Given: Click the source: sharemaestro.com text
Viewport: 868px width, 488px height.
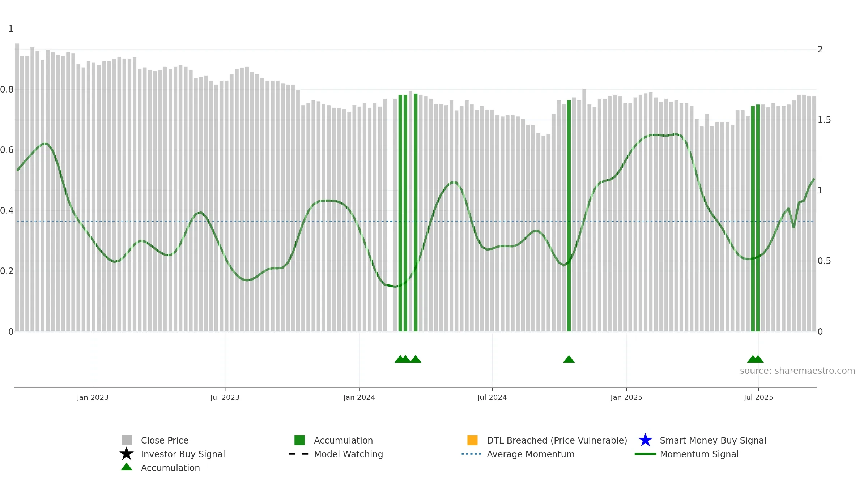Looking at the screenshot, I should (797, 371).
